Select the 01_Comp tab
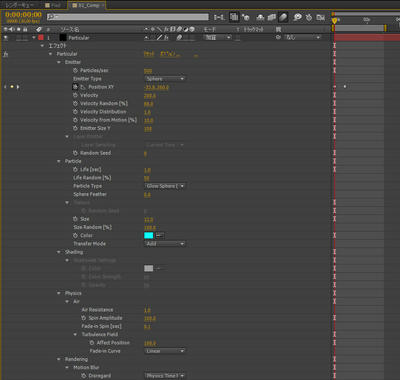 click(87, 5)
